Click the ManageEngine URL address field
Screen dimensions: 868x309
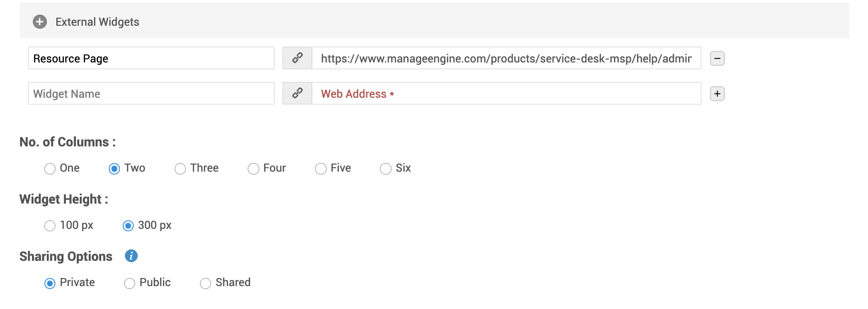pyautogui.click(x=506, y=58)
